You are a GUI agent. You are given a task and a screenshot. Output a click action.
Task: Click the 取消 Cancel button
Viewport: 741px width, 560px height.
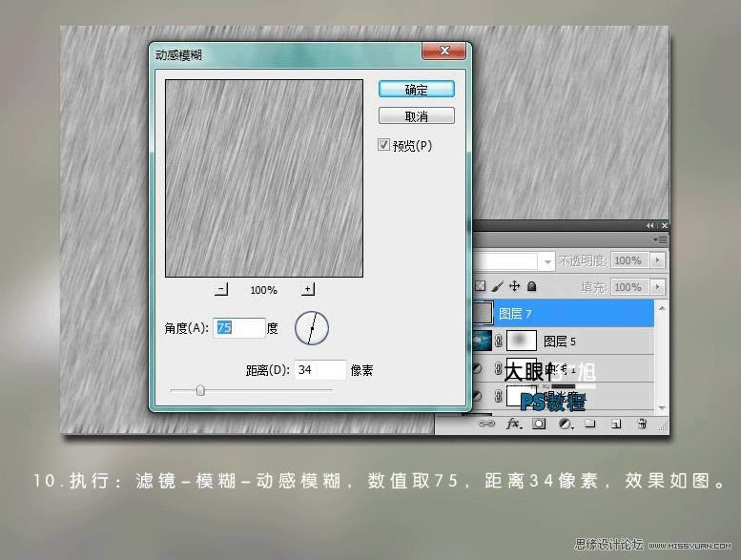click(x=416, y=115)
